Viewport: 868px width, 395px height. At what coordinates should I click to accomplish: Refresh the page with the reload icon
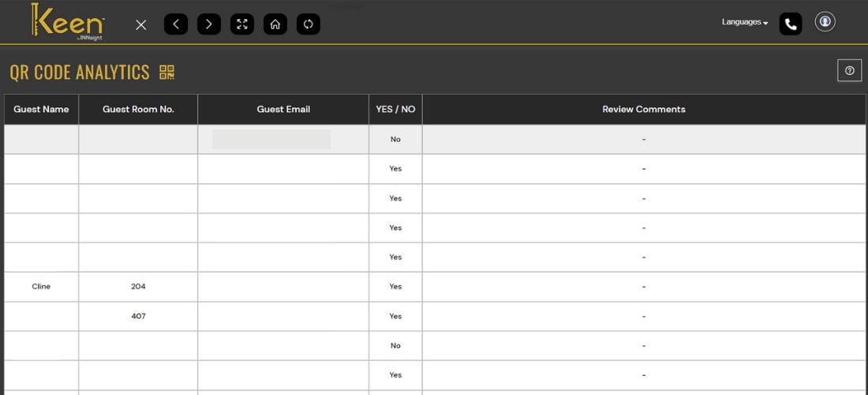(309, 24)
